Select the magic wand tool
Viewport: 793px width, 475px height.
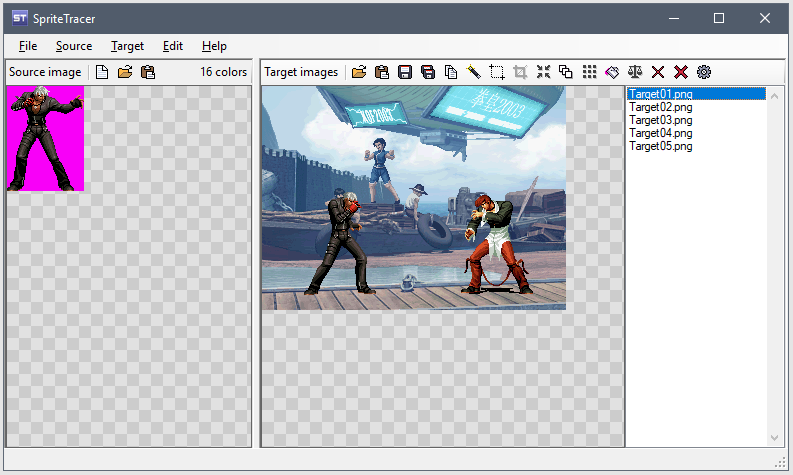[474, 72]
